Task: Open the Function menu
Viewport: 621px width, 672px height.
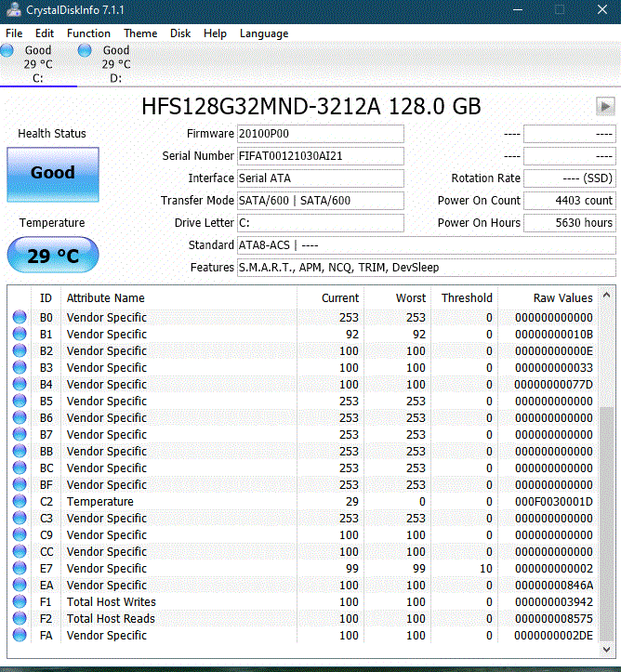Action: click(x=88, y=33)
